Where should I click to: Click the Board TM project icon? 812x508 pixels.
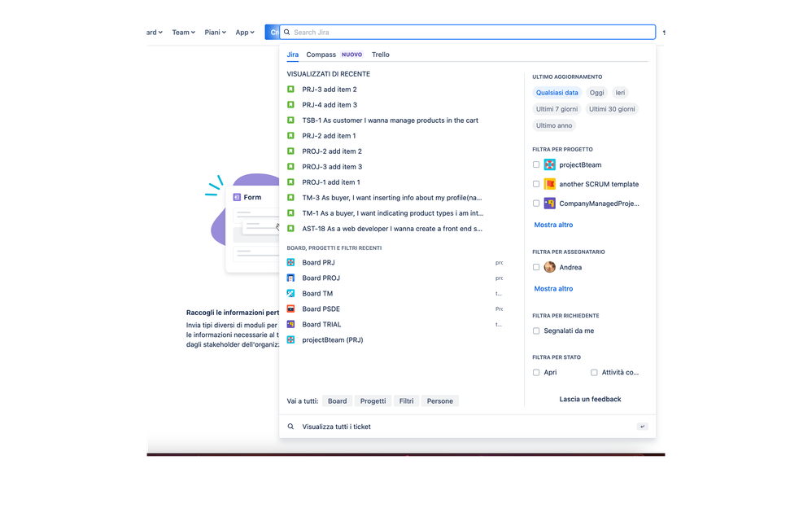click(x=291, y=293)
